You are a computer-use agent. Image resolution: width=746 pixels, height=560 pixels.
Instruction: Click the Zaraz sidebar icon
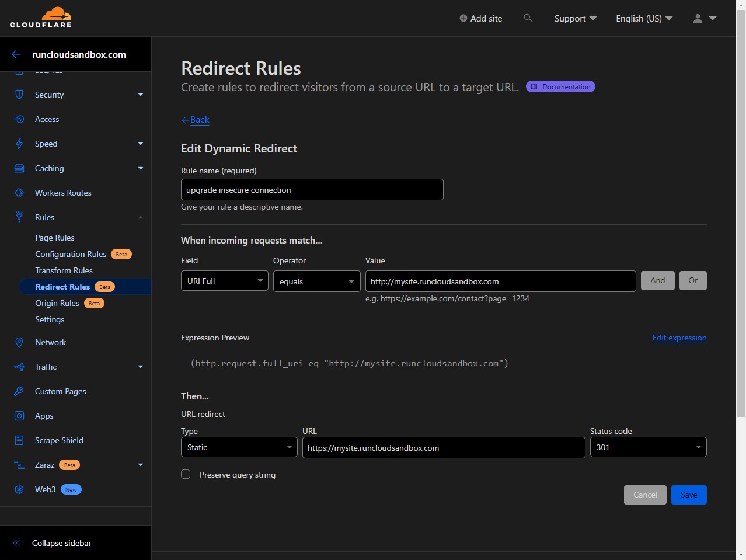click(x=19, y=465)
